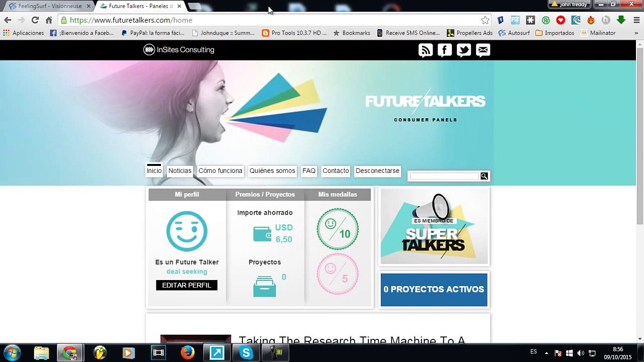Open FL Studio from the taskbar
The height and width of the screenshot is (362, 644).
[x=100, y=352]
